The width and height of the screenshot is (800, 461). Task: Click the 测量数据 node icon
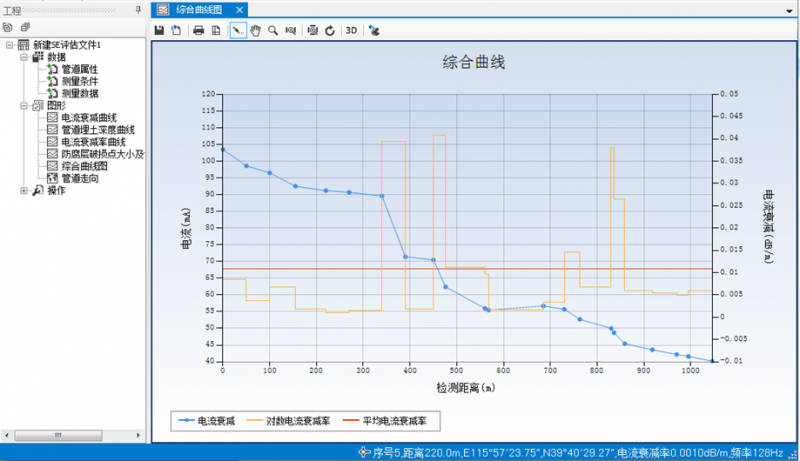click(52, 93)
